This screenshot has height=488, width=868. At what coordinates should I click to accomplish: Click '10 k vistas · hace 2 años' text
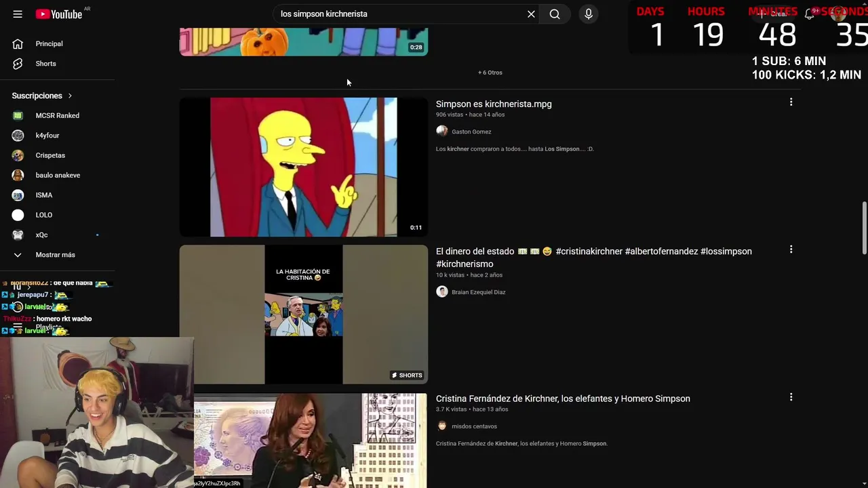click(x=469, y=275)
